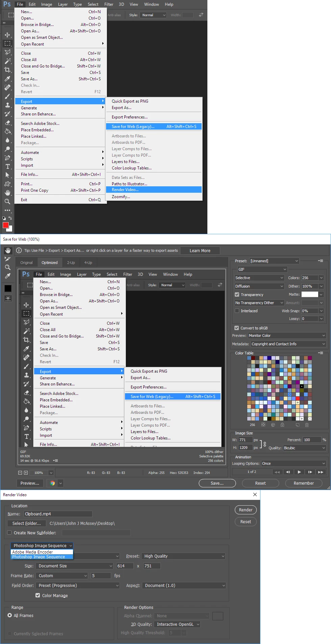Open the Looping Options Once dropdown
The height and width of the screenshot is (644, 331).
click(x=294, y=463)
